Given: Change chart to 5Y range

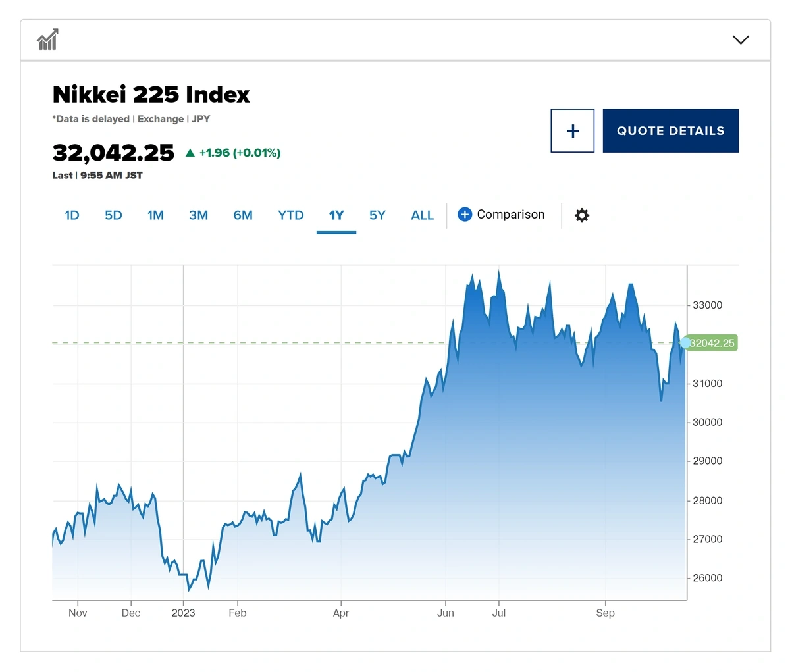Looking at the screenshot, I should [377, 215].
